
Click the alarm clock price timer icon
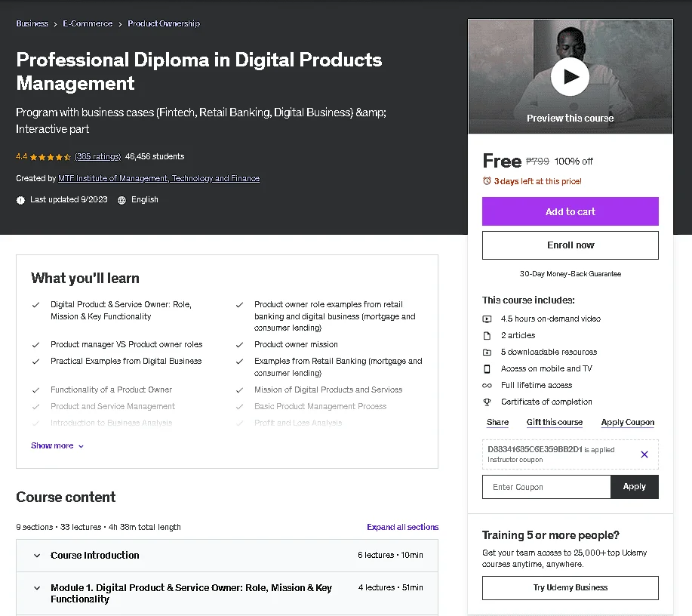tap(487, 181)
